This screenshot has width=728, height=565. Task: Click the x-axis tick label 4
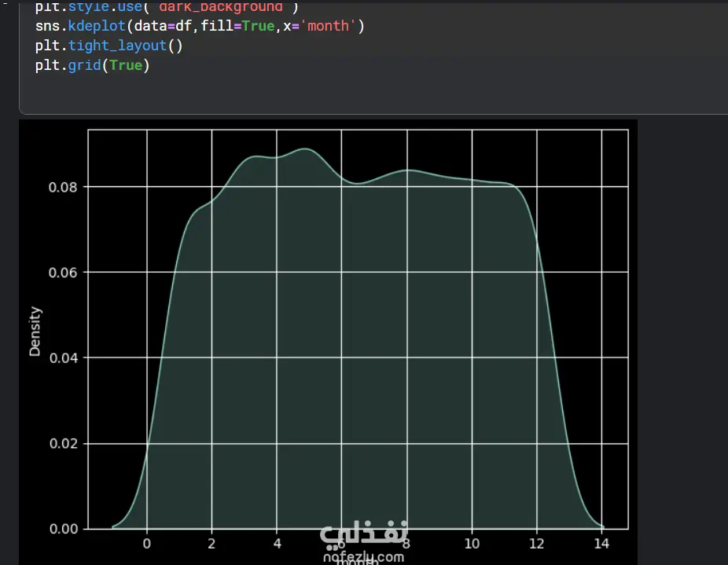(278, 544)
